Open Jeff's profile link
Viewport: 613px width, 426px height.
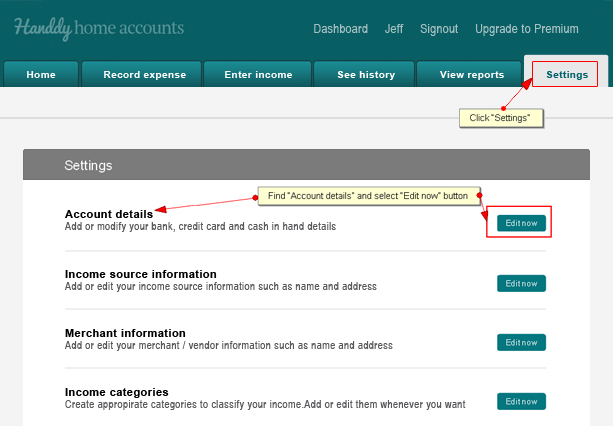[394, 29]
